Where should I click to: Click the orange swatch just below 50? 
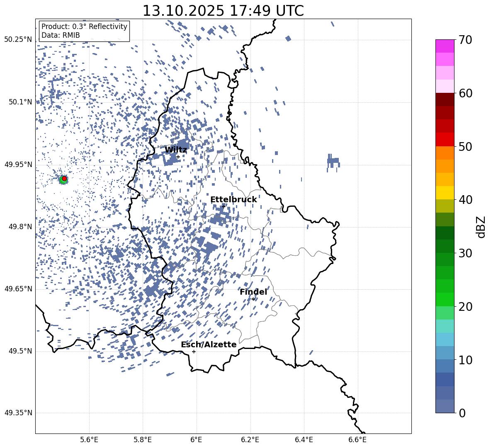(x=445, y=153)
